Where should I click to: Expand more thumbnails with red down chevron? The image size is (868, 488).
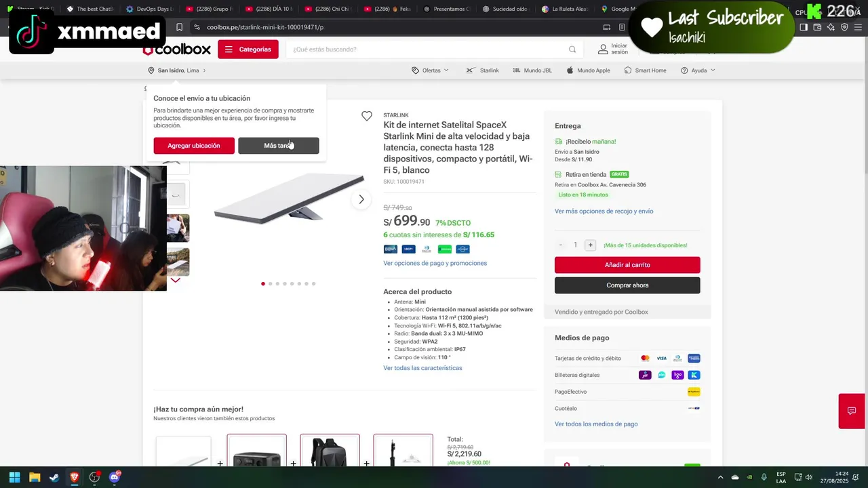pos(175,280)
